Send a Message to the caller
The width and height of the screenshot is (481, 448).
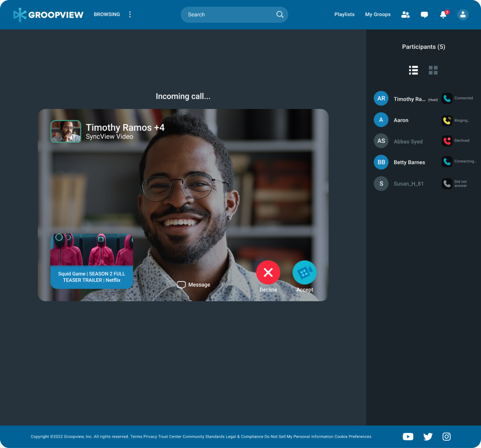pyautogui.click(x=194, y=285)
